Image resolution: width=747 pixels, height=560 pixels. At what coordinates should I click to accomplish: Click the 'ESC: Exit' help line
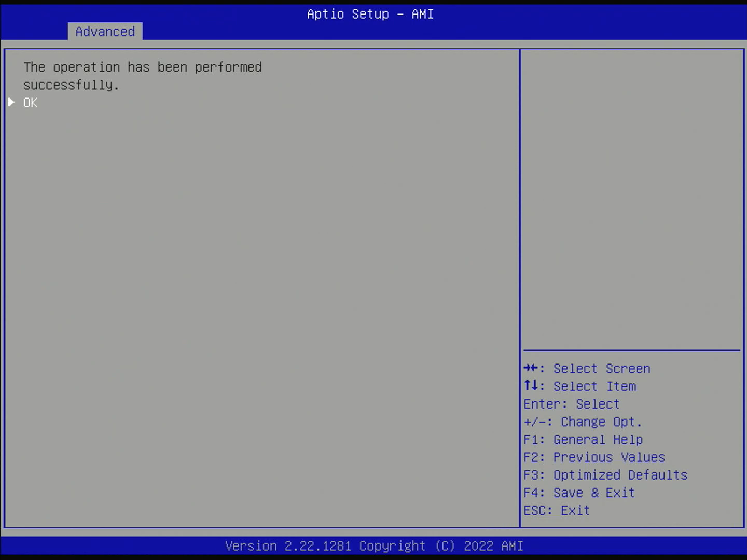click(x=557, y=510)
